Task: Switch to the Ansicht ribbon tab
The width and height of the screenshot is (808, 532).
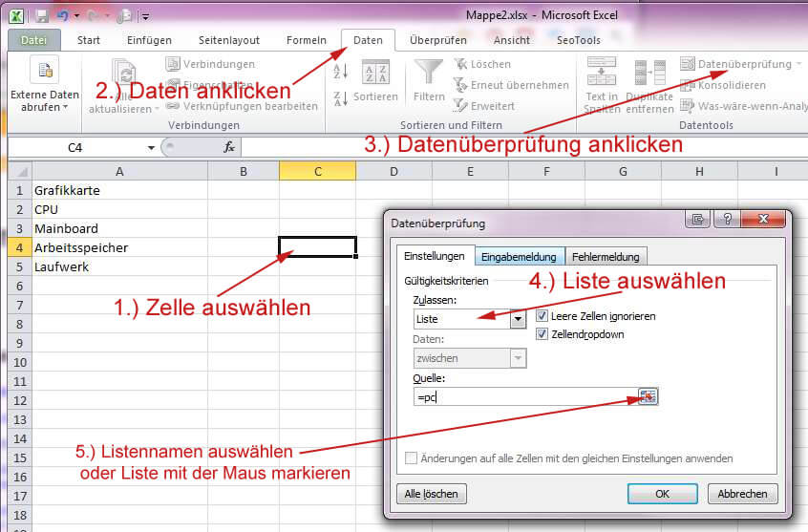Action: tap(511, 40)
